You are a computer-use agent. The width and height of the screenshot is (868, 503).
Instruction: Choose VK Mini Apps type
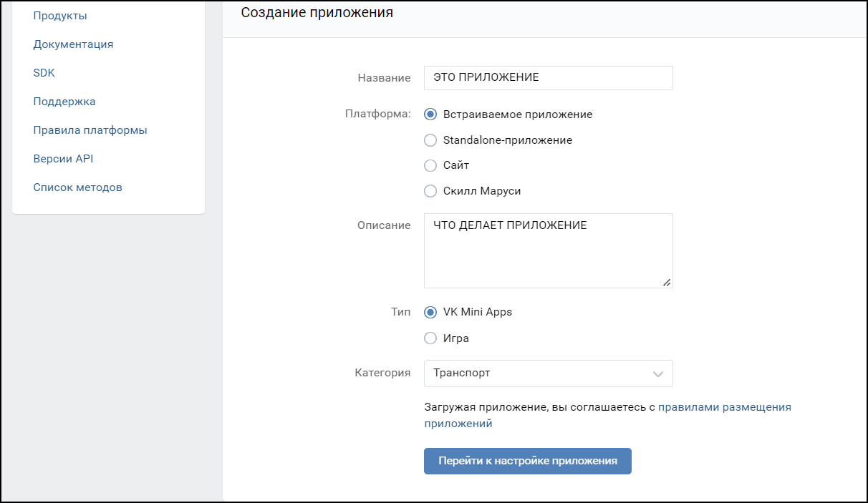tap(430, 313)
